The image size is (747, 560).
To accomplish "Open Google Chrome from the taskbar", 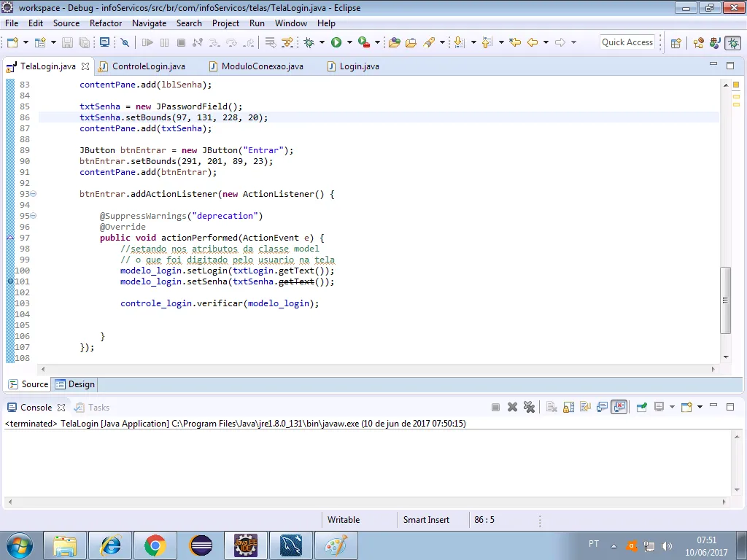I will click(x=155, y=545).
